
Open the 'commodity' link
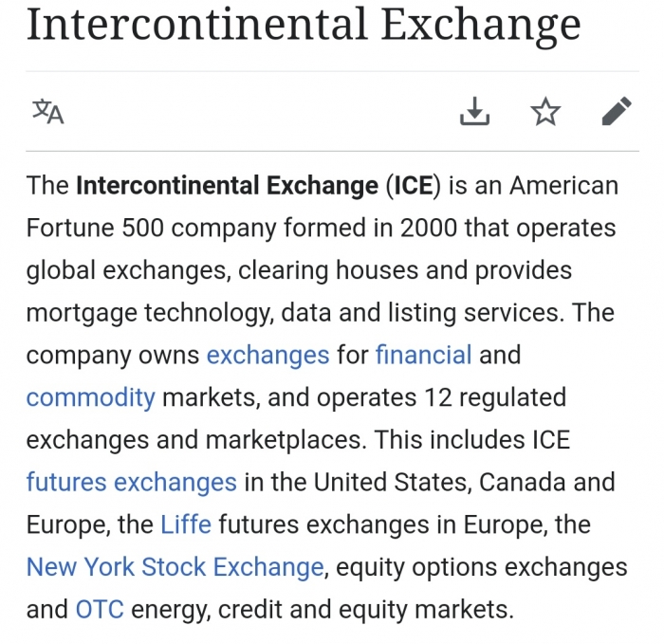tap(91, 397)
